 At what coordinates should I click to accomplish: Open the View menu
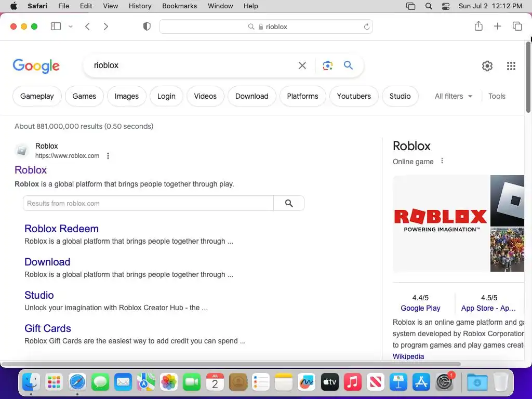click(110, 6)
